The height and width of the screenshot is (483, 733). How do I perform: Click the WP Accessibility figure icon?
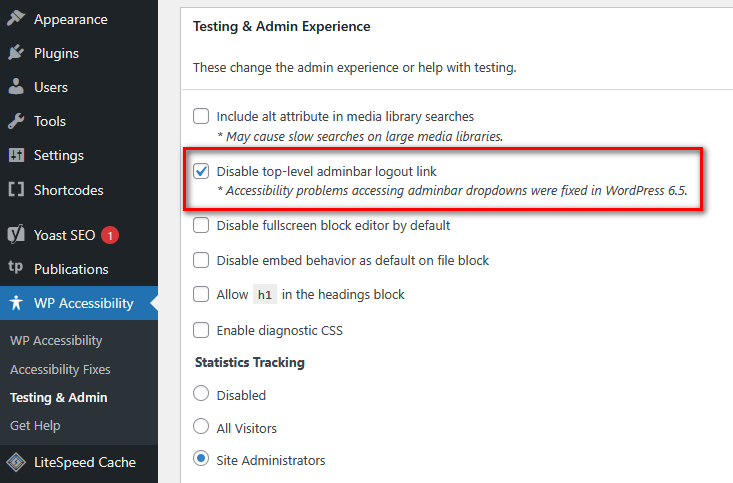pyautogui.click(x=16, y=303)
